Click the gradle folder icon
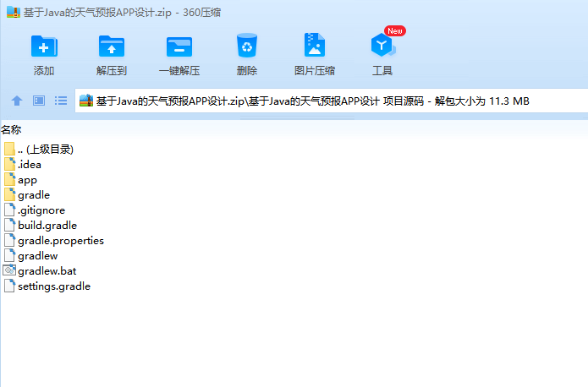588x387 pixels. click(x=10, y=194)
